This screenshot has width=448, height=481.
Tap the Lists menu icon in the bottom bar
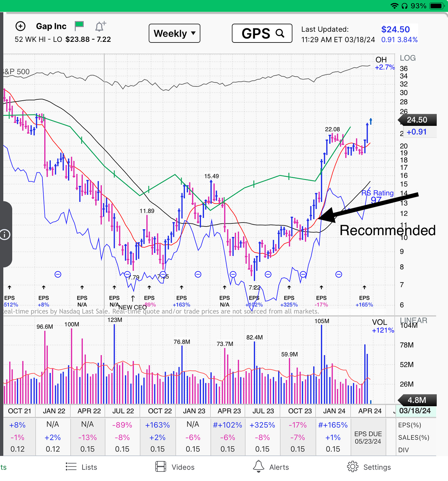[71, 467]
